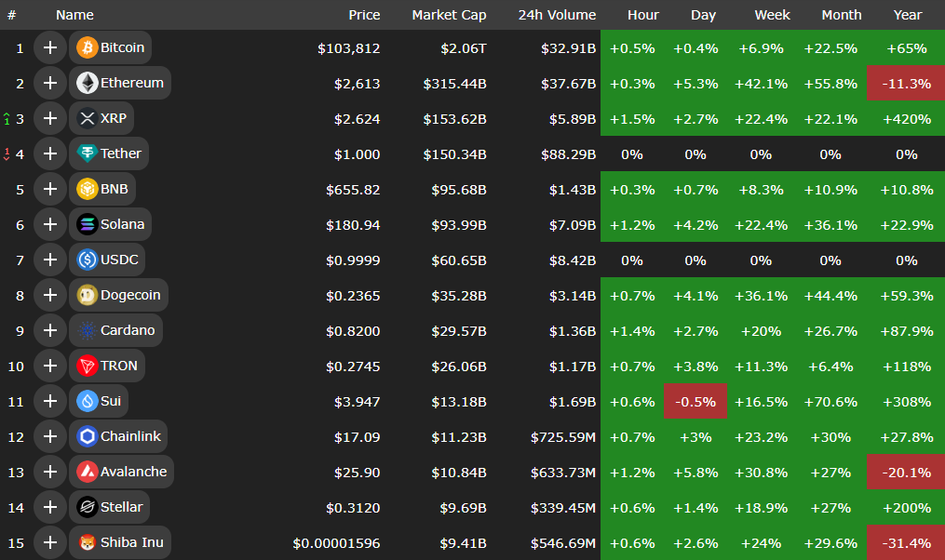945x560 pixels.
Task: Select Solana price $180.94
Action: tap(353, 225)
